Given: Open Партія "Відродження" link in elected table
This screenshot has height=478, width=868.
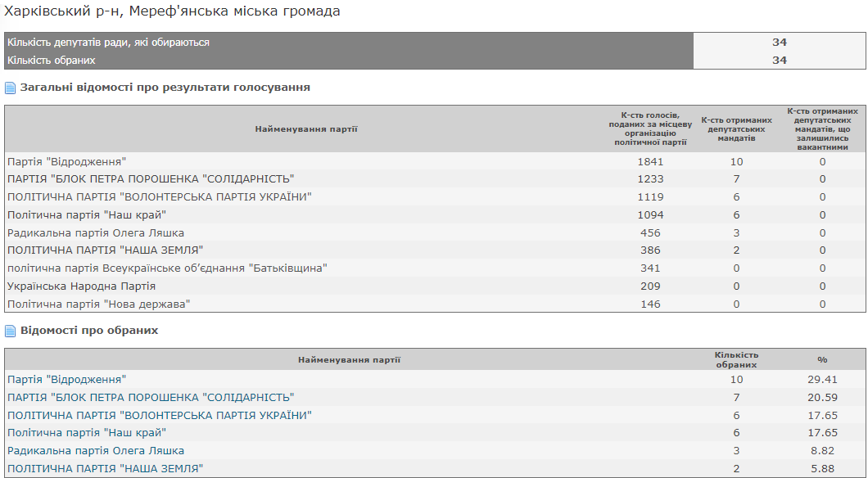Looking at the screenshot, I should click(66, 380).
